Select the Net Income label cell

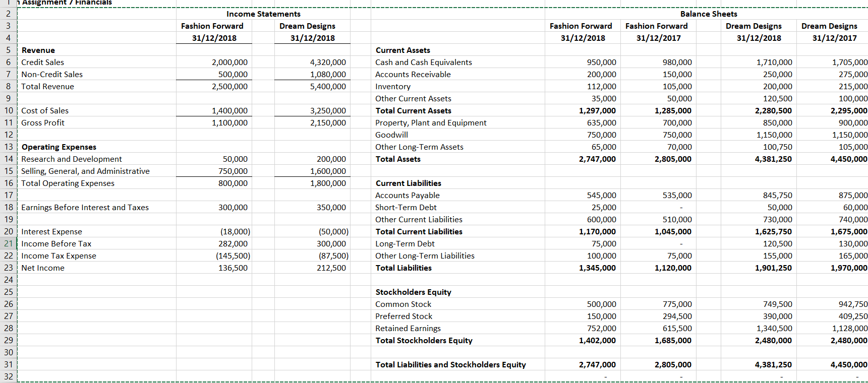tap(97, 268)
